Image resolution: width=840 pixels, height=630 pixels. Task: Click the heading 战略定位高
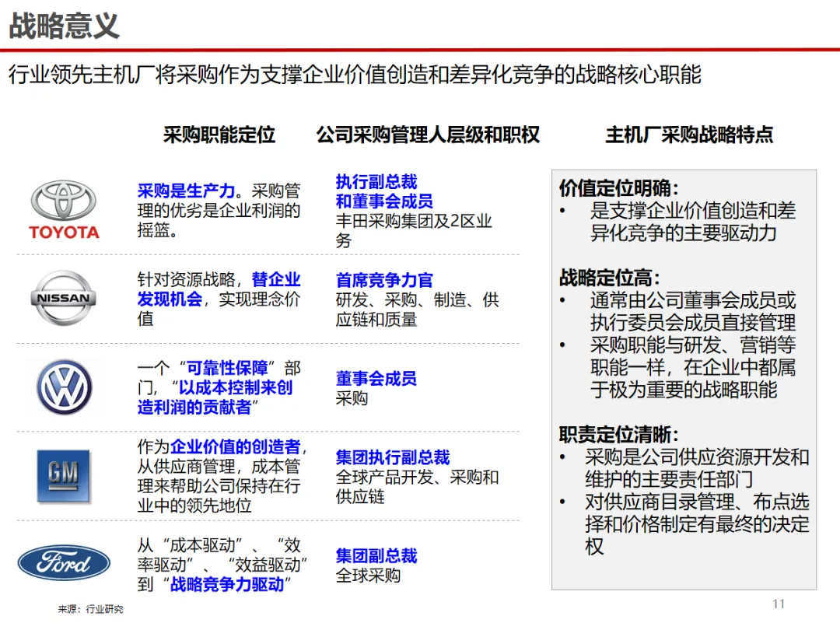pyautogui.click(x=609, y=278)
